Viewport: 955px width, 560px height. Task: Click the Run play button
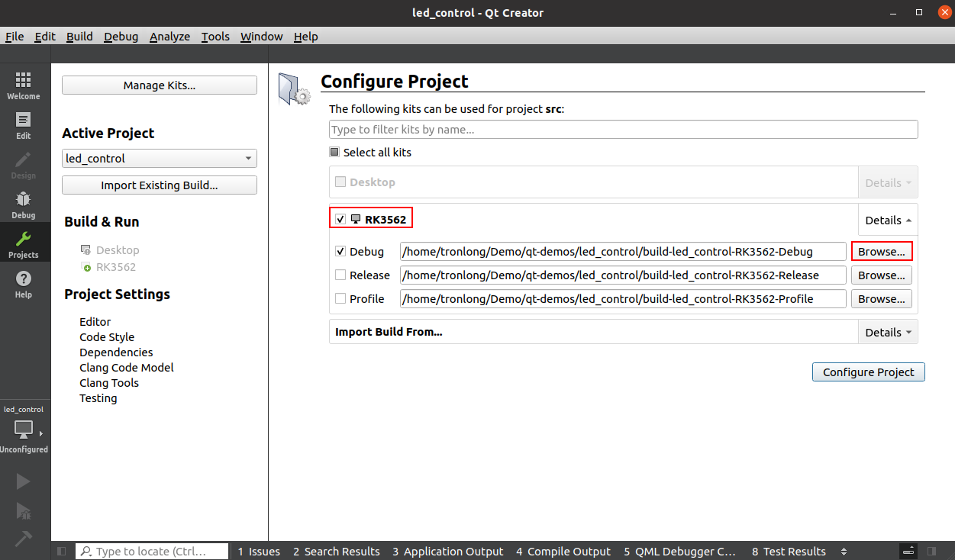(x=23, y=481)
